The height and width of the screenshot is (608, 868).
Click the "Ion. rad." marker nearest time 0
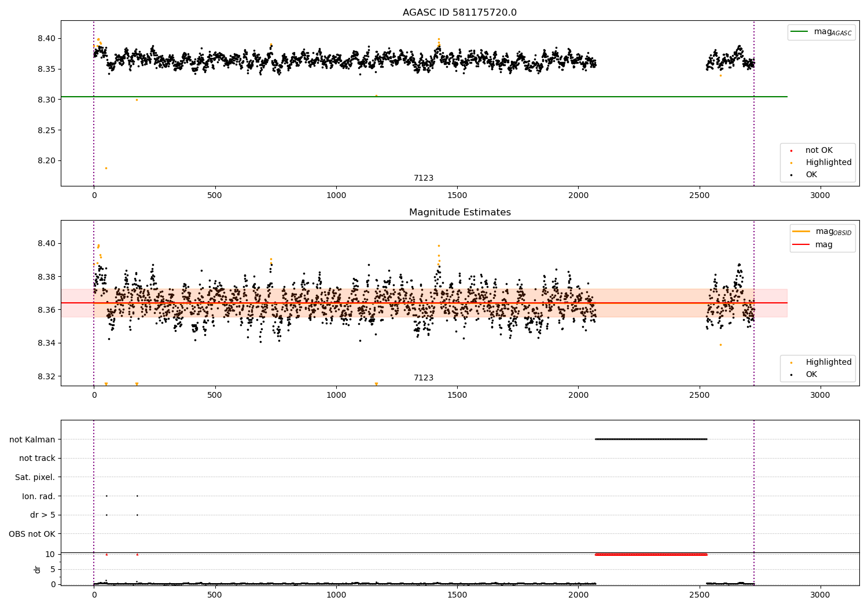click(106, 496)
